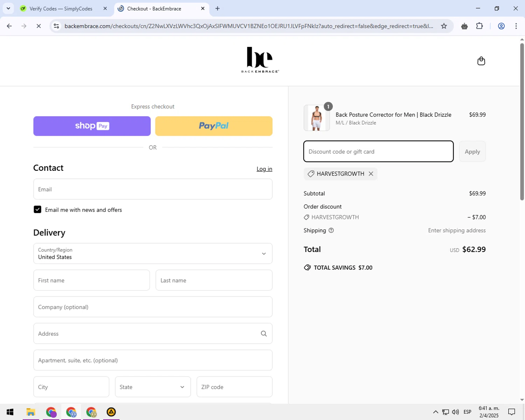
Task: Click the City field
Action: click(x=71, y=387)
